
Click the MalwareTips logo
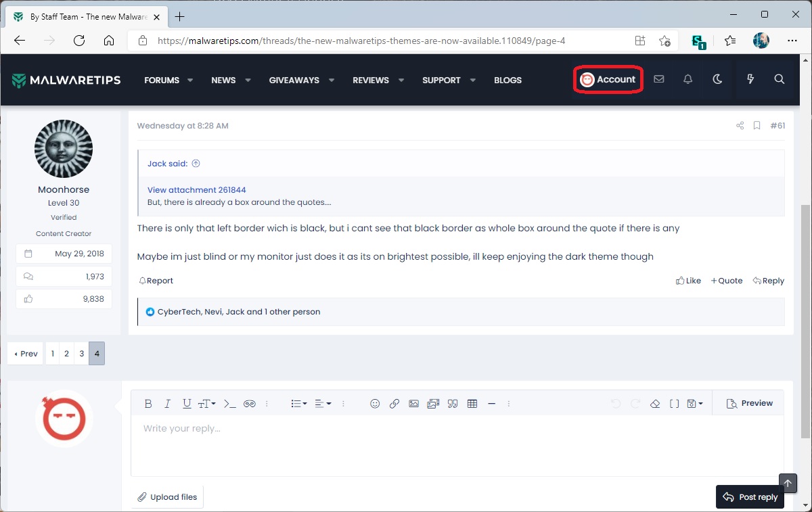pyautogui.click(x=66, y=80)
